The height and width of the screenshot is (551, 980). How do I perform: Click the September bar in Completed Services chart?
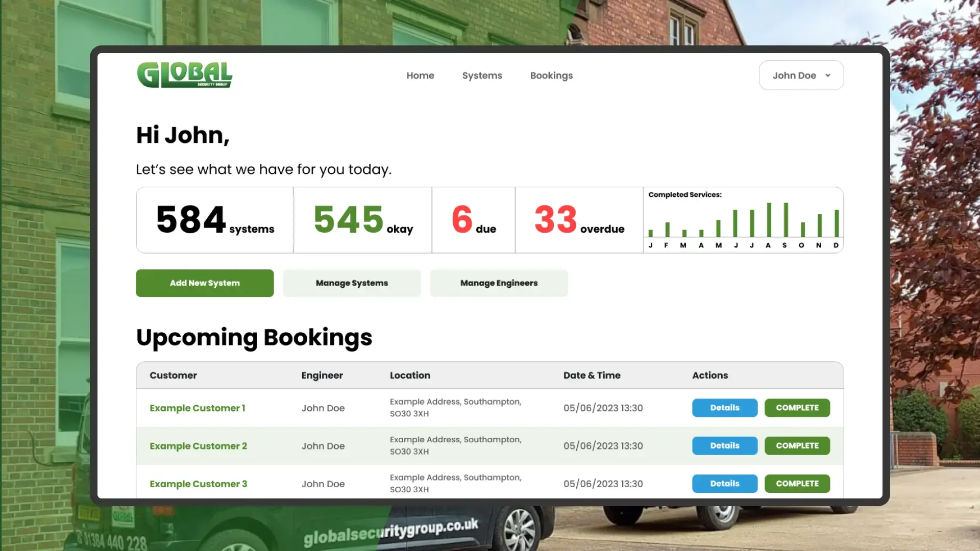pos(786,220)
